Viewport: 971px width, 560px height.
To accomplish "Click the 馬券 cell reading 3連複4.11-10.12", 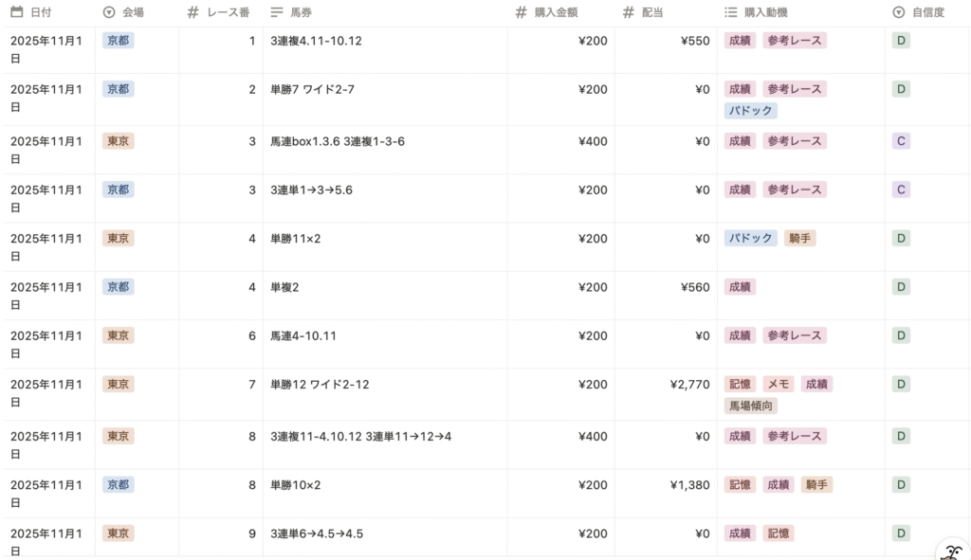I will pos(316,41).
